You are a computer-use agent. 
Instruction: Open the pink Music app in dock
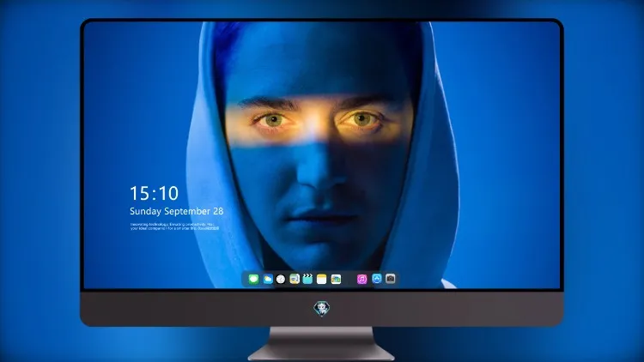361,279
